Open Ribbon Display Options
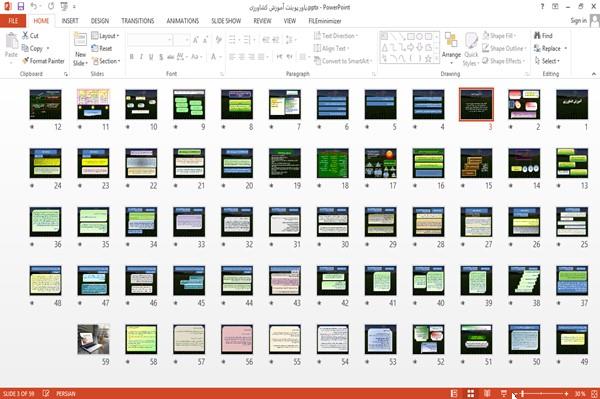The height and width of the screenshot is (399, 600). coord(555,7)
